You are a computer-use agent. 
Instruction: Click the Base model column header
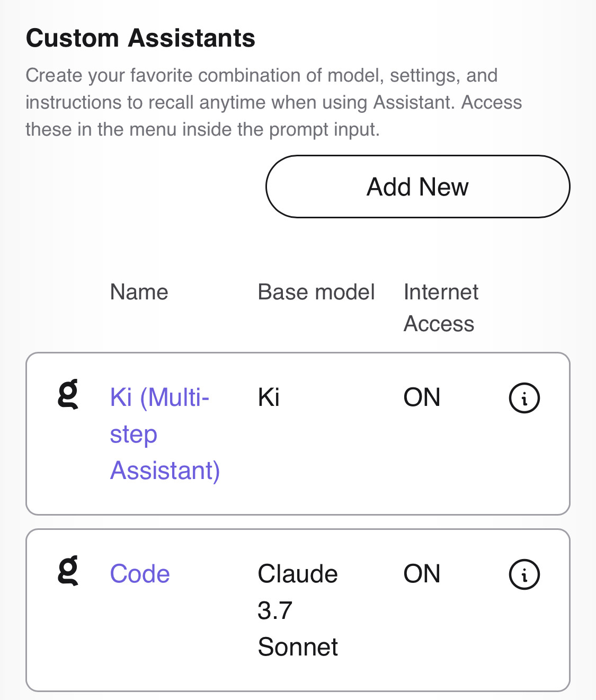coord(316,292)
